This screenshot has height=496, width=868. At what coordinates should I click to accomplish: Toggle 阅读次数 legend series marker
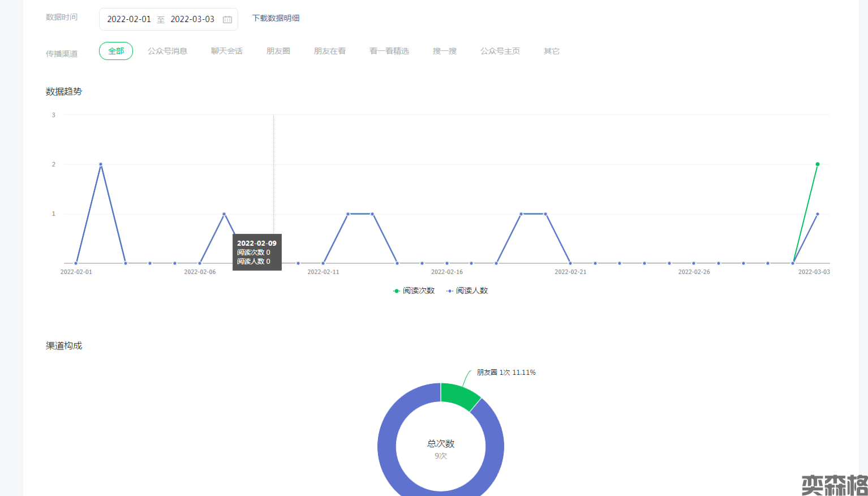tap(397, 291)
